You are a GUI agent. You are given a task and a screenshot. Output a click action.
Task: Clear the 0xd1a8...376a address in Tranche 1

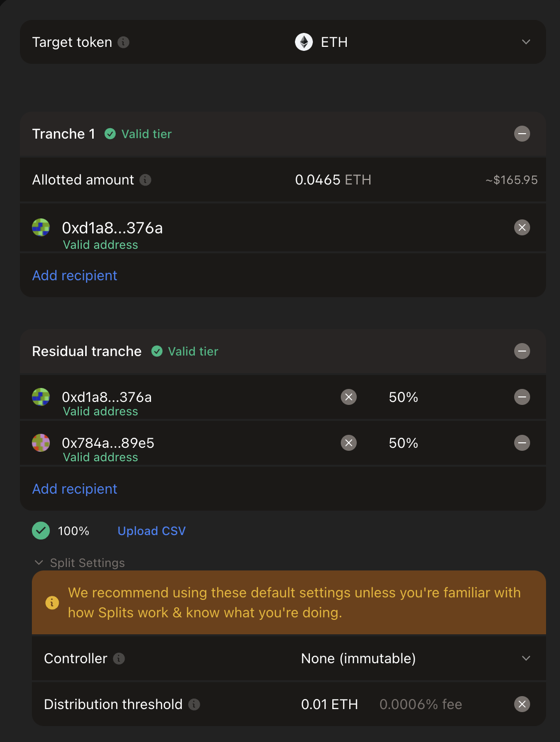pyautogui.click(x=522, y=228)
